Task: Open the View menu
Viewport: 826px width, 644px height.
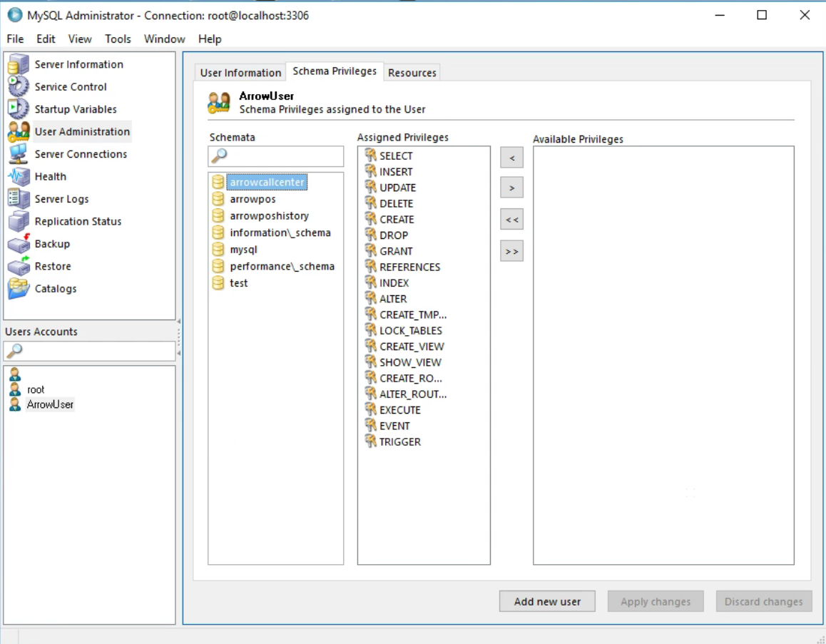Action: [80, 39]
